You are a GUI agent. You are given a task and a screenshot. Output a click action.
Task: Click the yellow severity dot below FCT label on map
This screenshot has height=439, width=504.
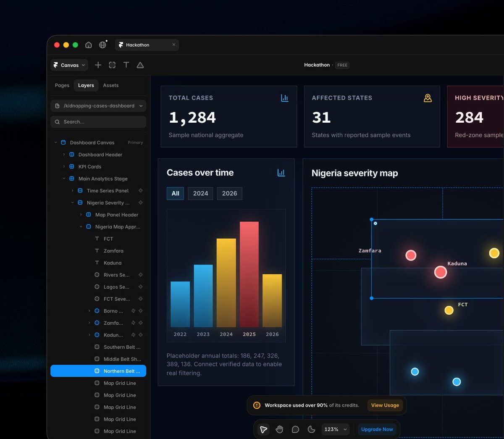[x=449, y=310]
